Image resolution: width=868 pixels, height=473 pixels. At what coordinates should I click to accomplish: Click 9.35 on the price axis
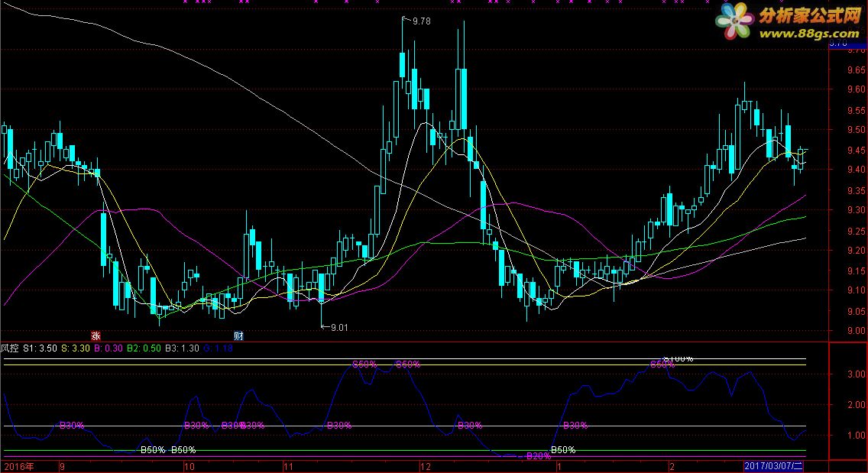[857, 191]
